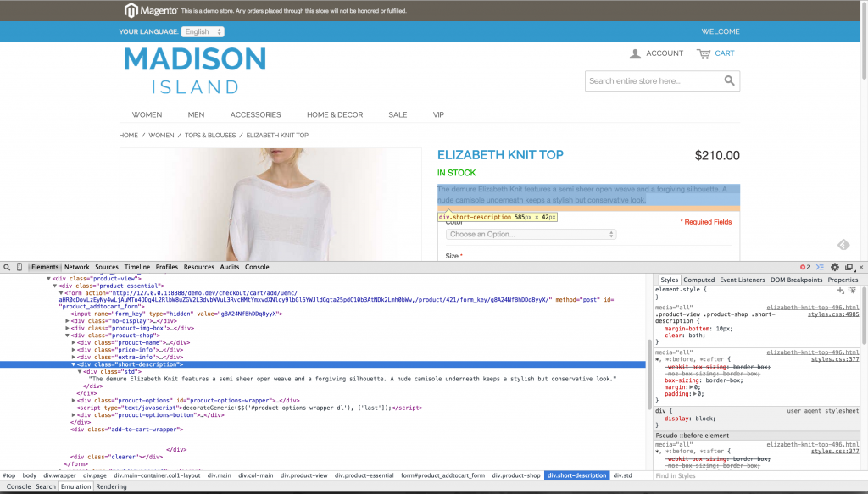
Task: Expand the div class="product-name" node
Action: coord(74,342)
